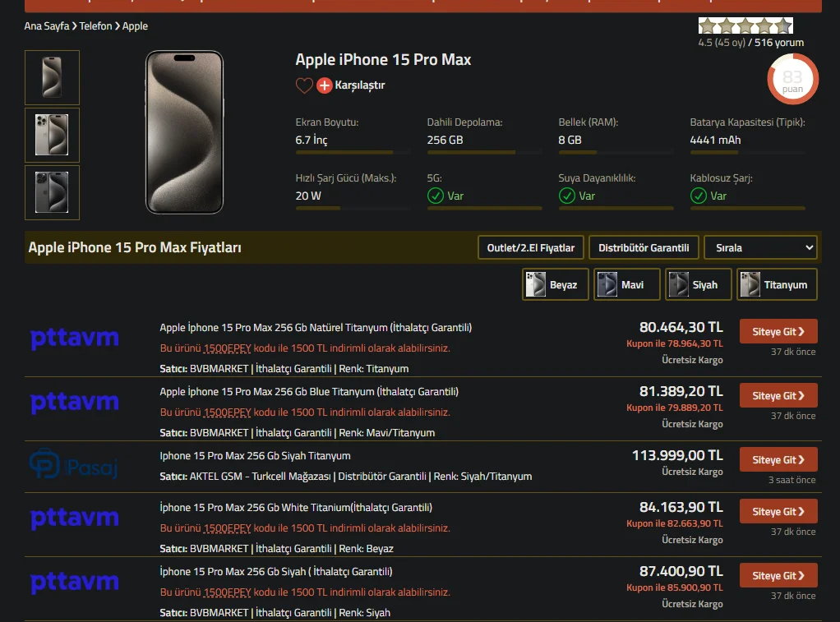The width and height of the screenshot is (840, 622).
Task: Click the 80.464,30 TL price
Action: [x=681, y=327]
